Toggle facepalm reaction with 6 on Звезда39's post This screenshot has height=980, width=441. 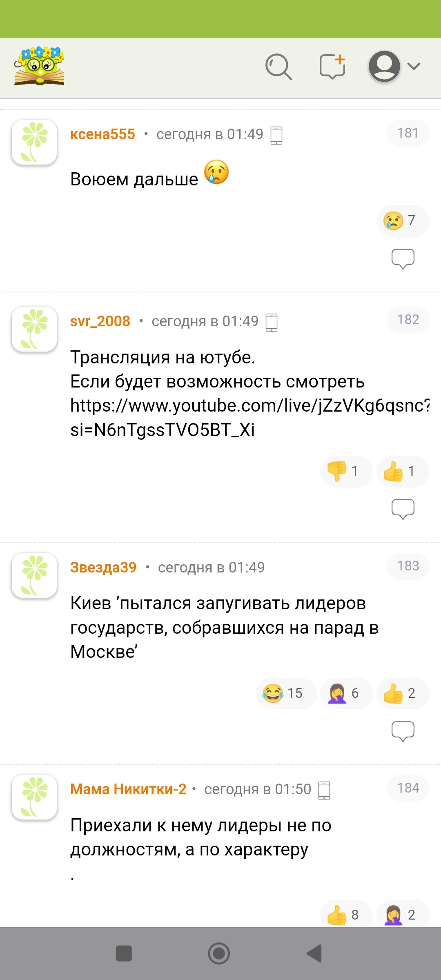coord(346,693)
